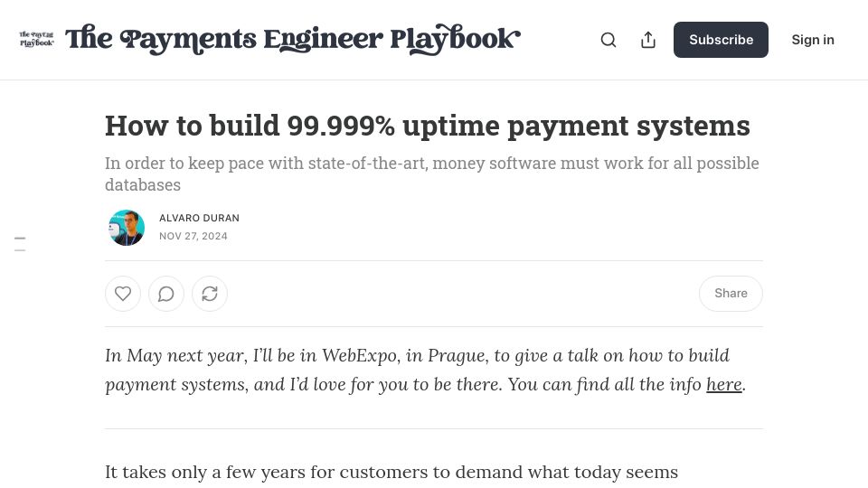
Task: Open the search icon in header
Action: click(609, 40)
